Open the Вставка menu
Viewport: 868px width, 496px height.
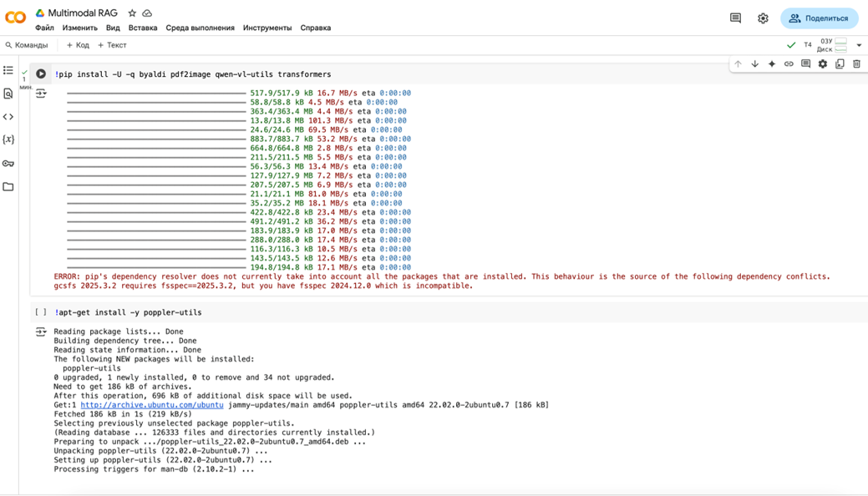click(x=143, y=28)
